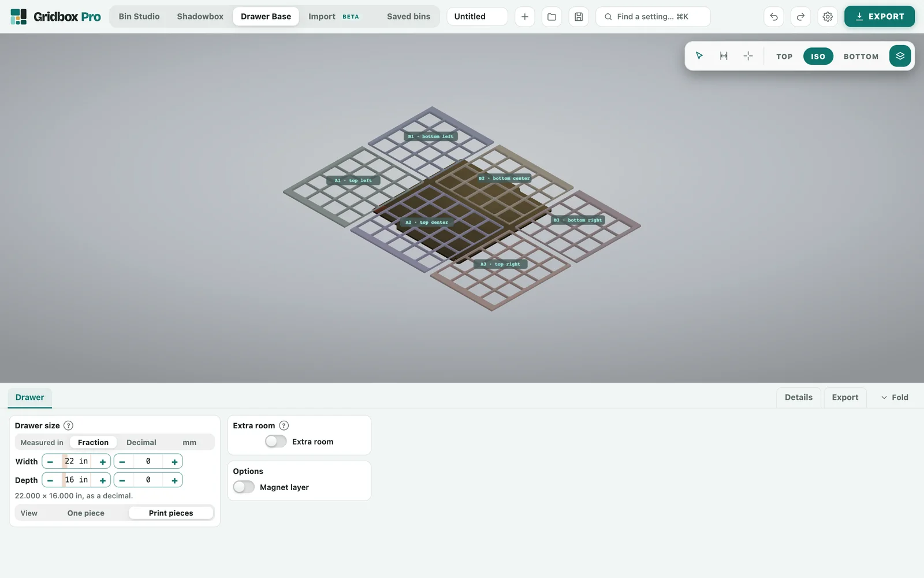This screenshot has width=924, height=578.
Task: Select the B1 bottom left piece label
Action: (x=431, y=136)
